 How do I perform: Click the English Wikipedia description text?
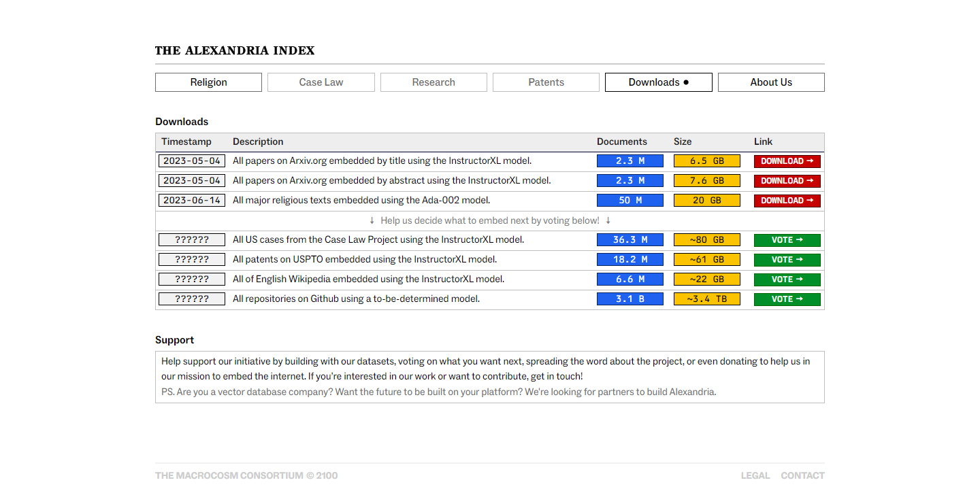tap(368, 280)
